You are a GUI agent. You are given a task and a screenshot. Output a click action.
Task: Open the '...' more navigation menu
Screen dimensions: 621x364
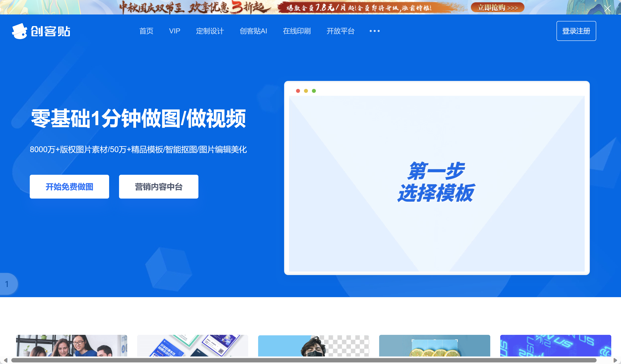(374, 31)
